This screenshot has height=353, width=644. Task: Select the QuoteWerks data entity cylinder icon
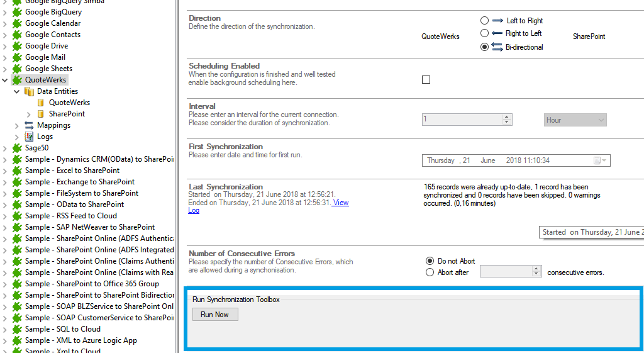point(41,103)
